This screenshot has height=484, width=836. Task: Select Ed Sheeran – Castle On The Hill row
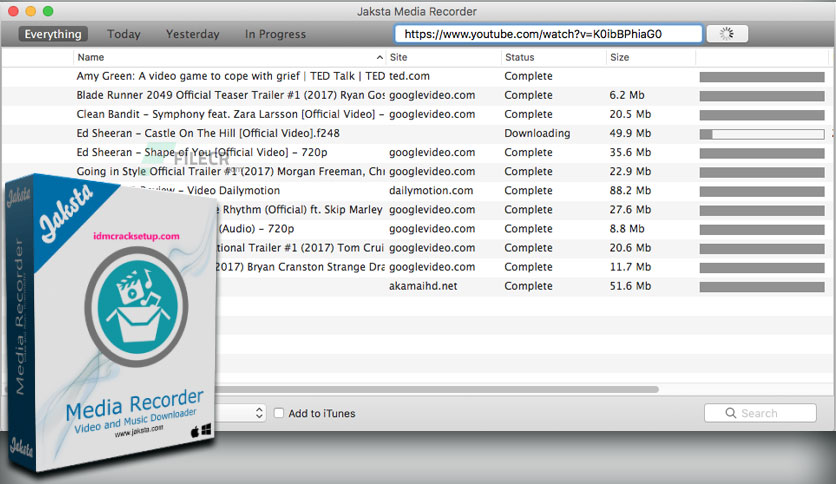point(416,133)
